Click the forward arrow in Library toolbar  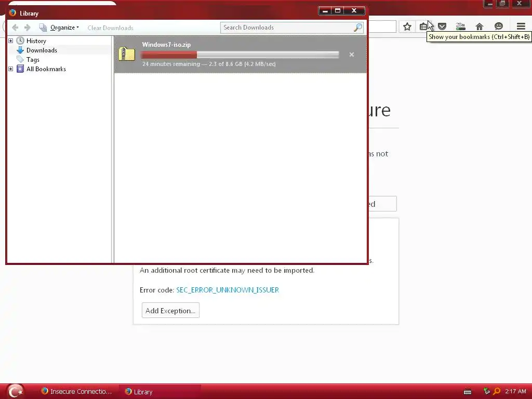click(28, 28)
